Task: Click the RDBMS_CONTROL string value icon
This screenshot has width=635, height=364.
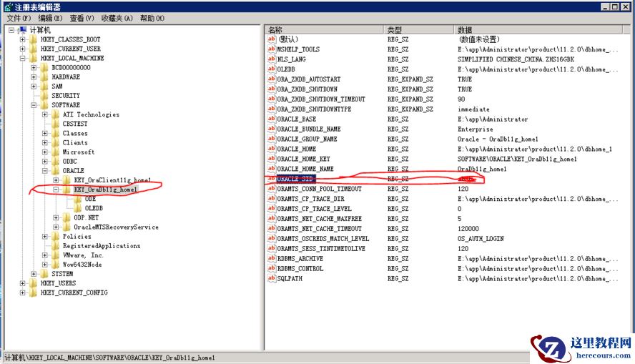Action: [x=271, y=268]
